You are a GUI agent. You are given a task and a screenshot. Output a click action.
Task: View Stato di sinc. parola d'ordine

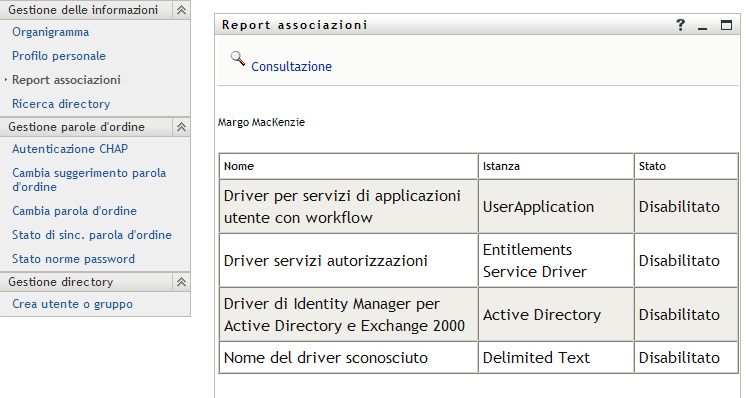pos(92,235)
